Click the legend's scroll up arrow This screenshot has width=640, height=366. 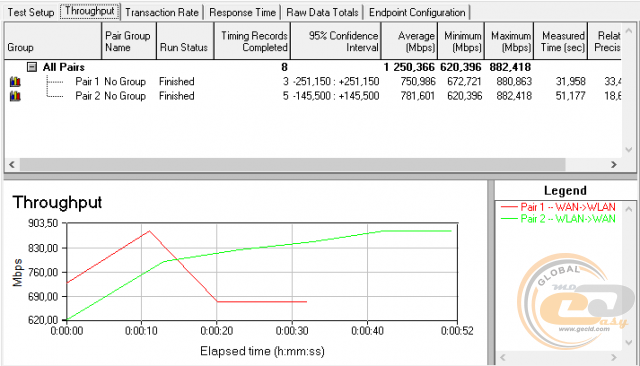pyautogui.click(x=629, y=209)
